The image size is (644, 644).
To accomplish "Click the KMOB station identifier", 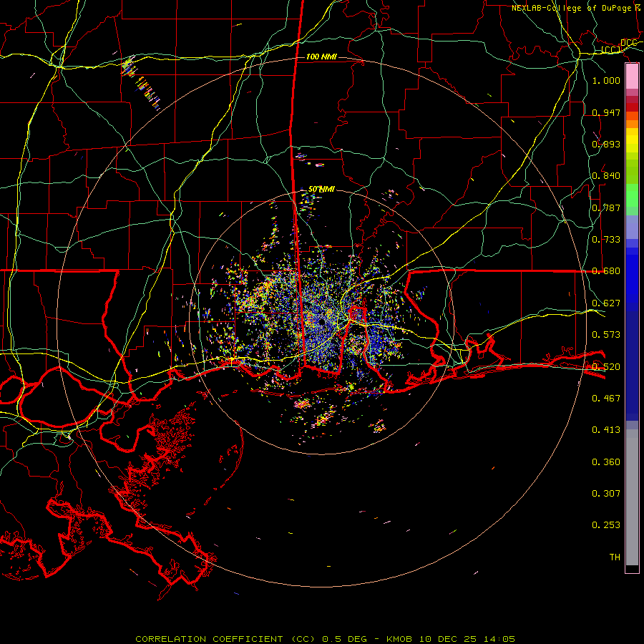I will coord(399,639).
